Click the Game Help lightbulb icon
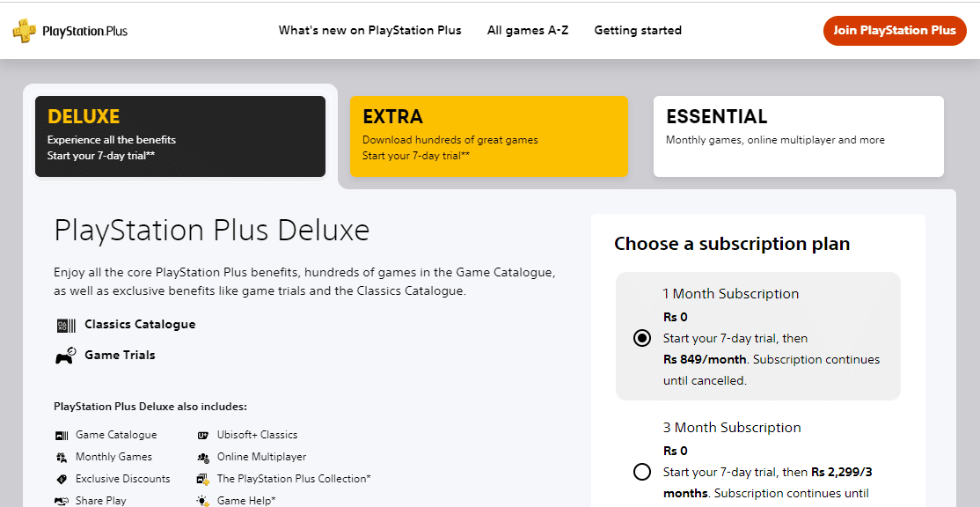 tap(202, 499)
